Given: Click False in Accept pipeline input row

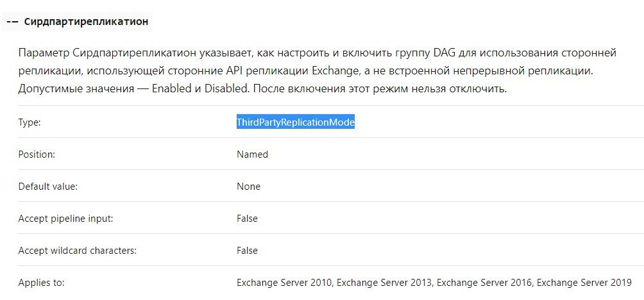Looking at the screenshot, I should [247, 219].
